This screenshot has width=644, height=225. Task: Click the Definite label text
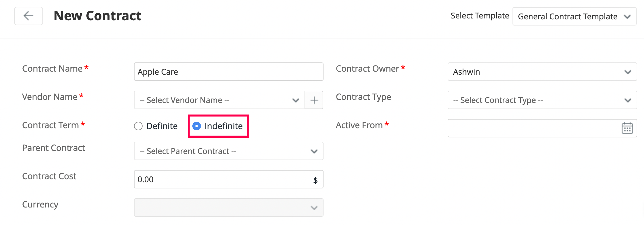(x=162, y=126)
